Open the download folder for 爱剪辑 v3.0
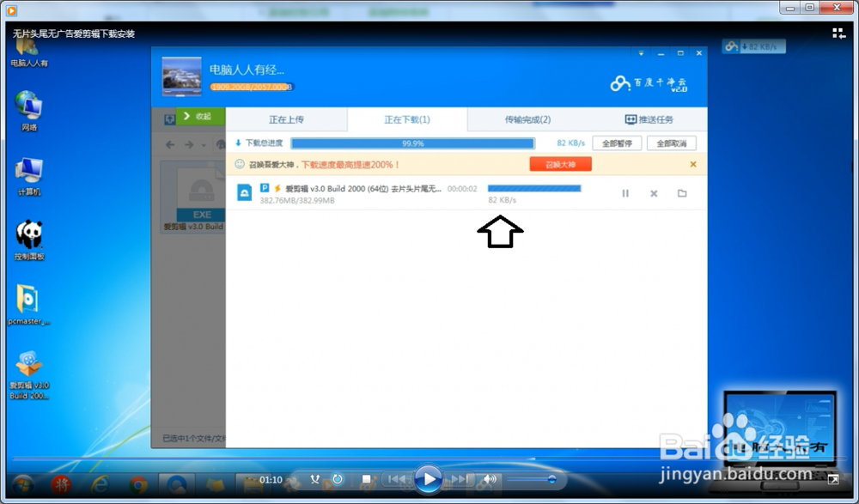This screenshot has width=859, height=504. pos(682,193)
